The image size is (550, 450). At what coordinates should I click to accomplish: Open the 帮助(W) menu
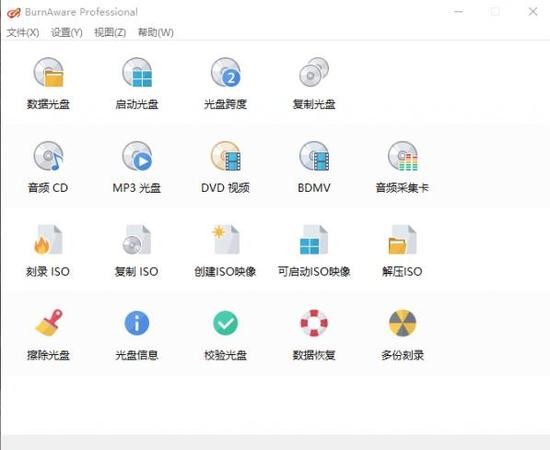(x=156, y=33)
